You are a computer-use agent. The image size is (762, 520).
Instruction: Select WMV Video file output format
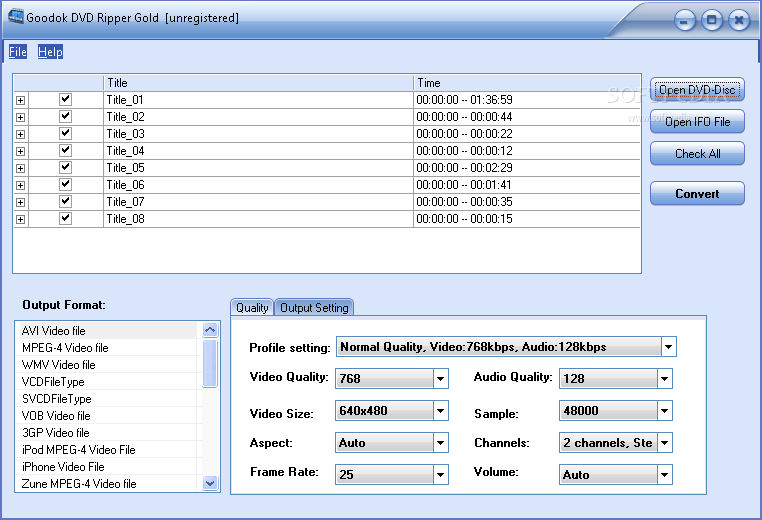pos(108,364)
